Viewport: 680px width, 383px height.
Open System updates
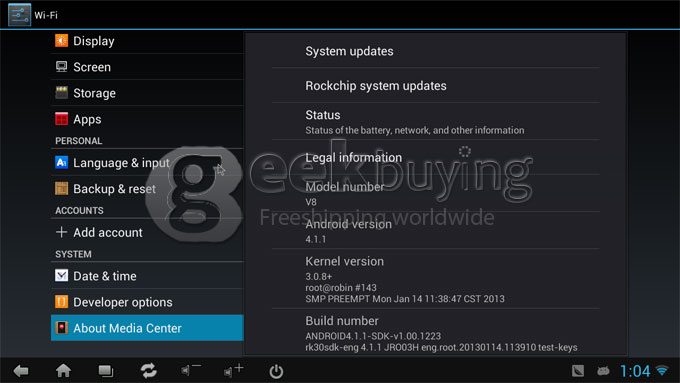click(x=436, y=51)
